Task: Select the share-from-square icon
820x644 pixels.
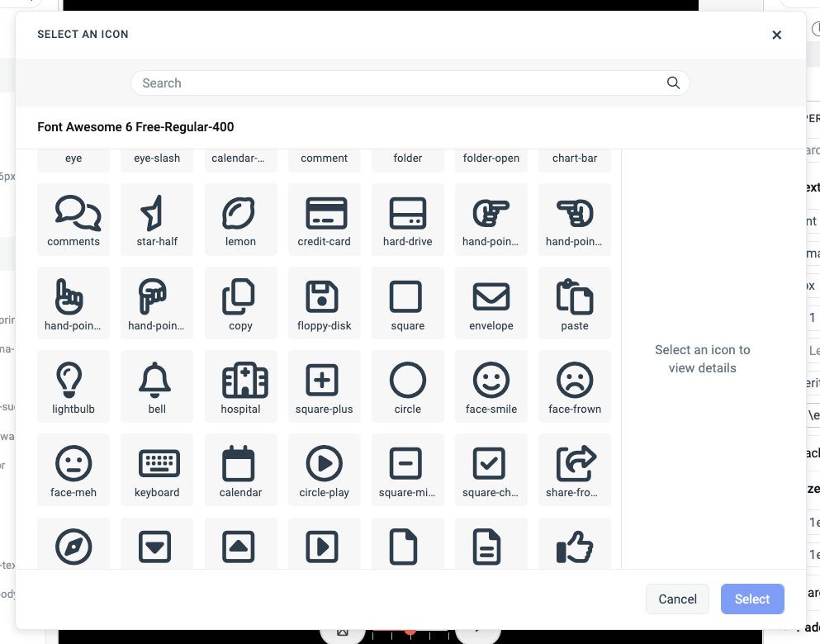Action: [575, 470]
